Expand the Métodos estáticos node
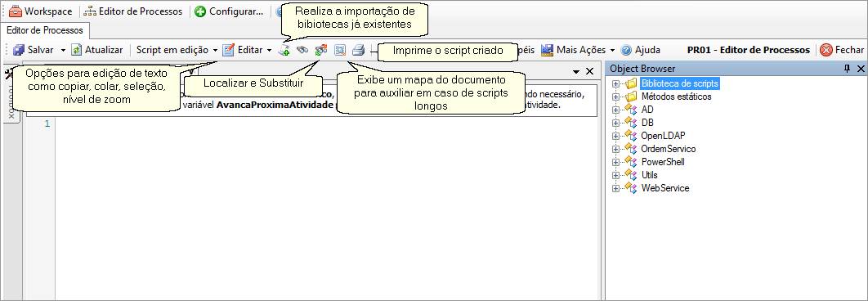The height and width of the screenshot is (301, 868). 615,97
